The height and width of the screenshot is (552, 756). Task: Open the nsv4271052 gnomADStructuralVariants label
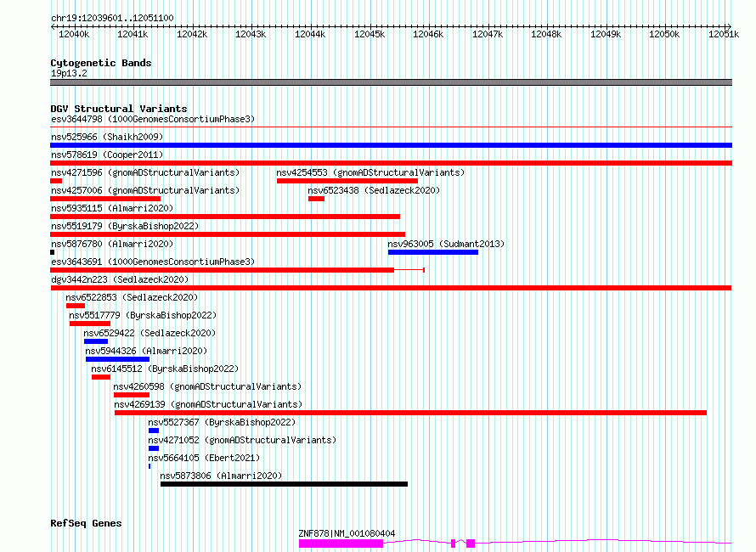coord(242,440)
